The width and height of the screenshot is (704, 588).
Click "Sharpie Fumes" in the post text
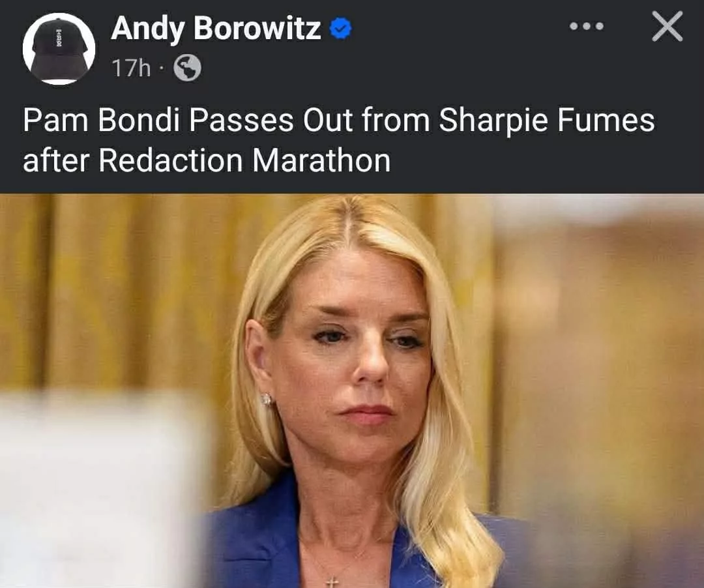[x=546, y=121]
